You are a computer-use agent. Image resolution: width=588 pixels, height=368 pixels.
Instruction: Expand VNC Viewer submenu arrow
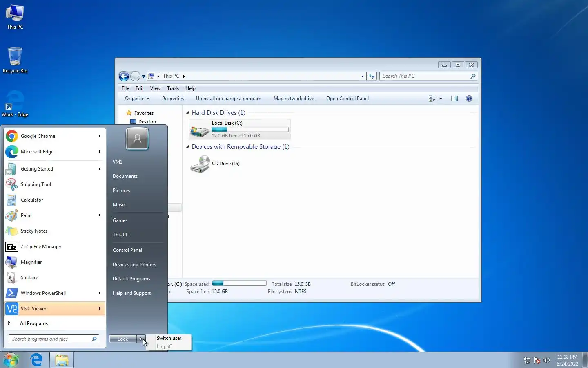click(x=99, y=309)
